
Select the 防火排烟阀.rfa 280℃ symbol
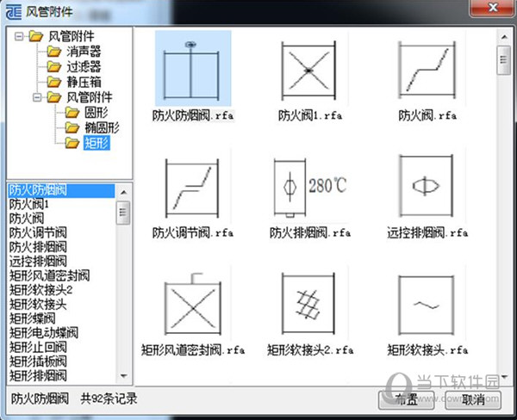point(310,188)
